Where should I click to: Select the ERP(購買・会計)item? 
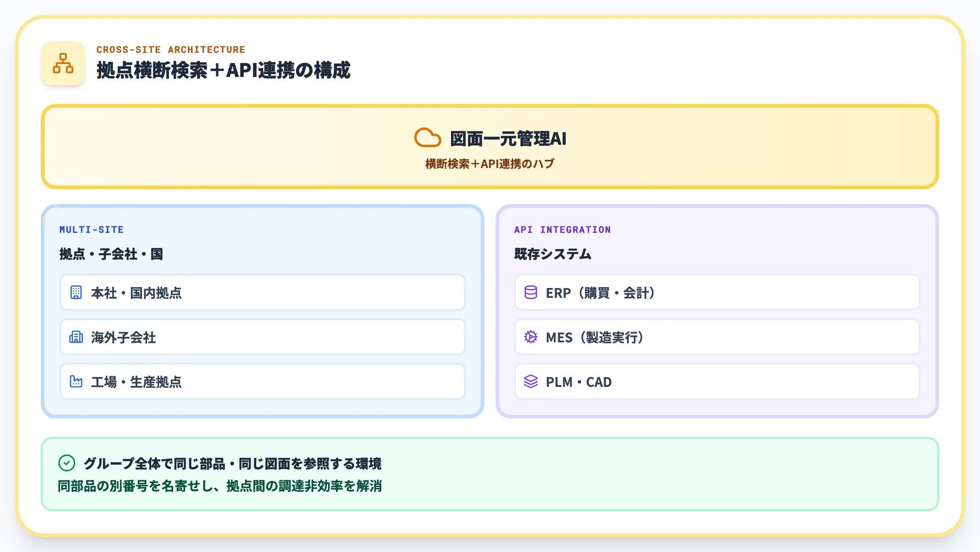(x=717, y=293)
